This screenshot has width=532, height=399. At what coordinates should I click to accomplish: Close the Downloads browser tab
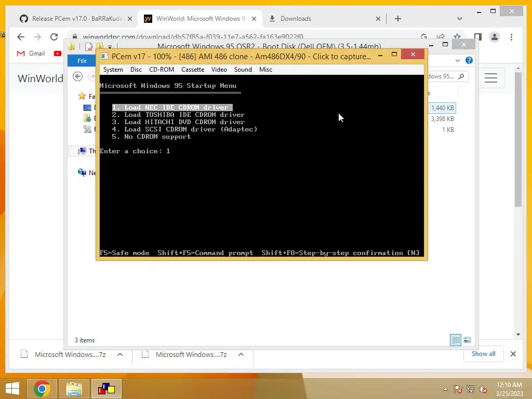(x=378, y=19)
